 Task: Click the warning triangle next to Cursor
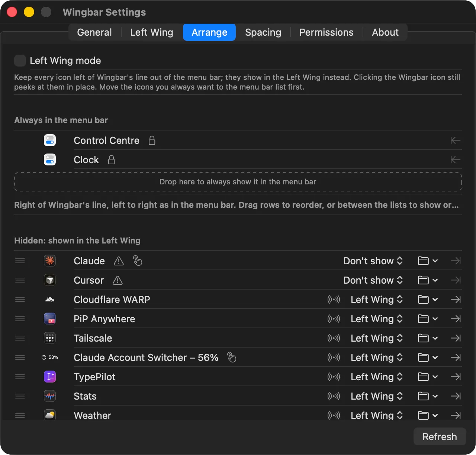[x=118, y=280]
